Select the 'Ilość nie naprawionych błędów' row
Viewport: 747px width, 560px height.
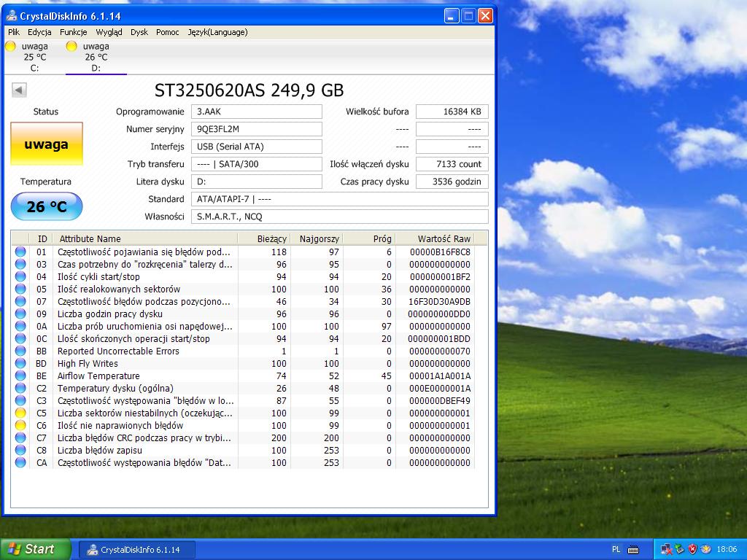tap(243, 425)
